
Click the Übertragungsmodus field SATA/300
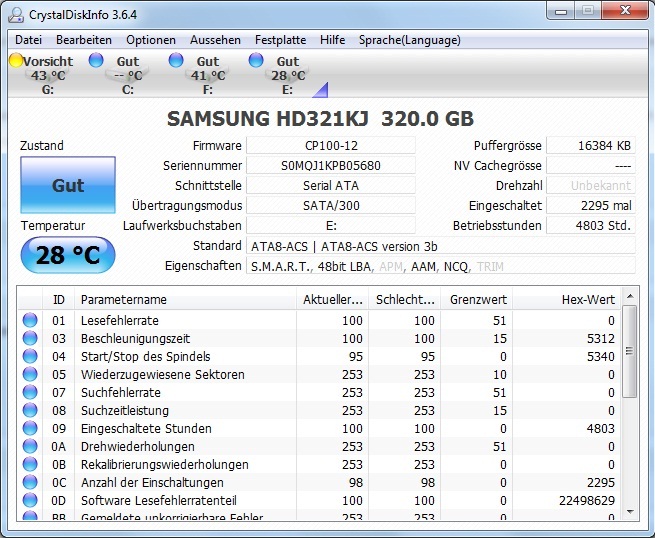[331, 206]
